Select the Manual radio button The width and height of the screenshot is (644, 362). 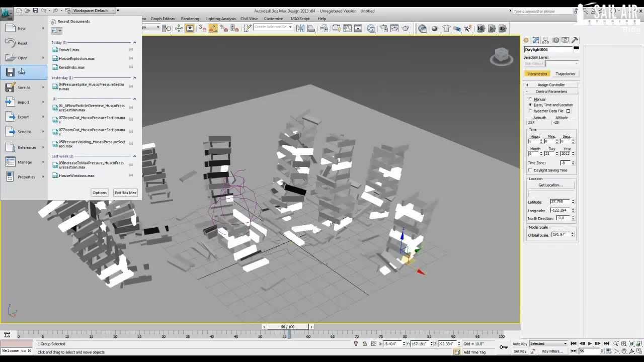tap(530, 99)
